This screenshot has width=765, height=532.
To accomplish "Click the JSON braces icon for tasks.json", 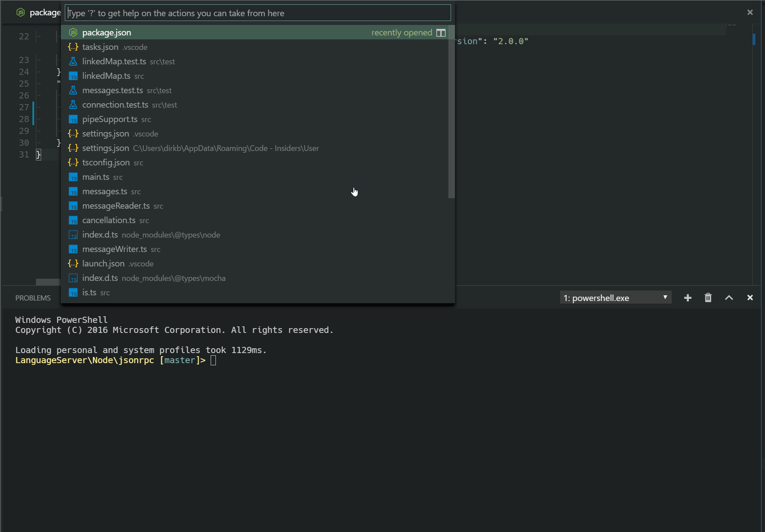I will coord(73,47).
